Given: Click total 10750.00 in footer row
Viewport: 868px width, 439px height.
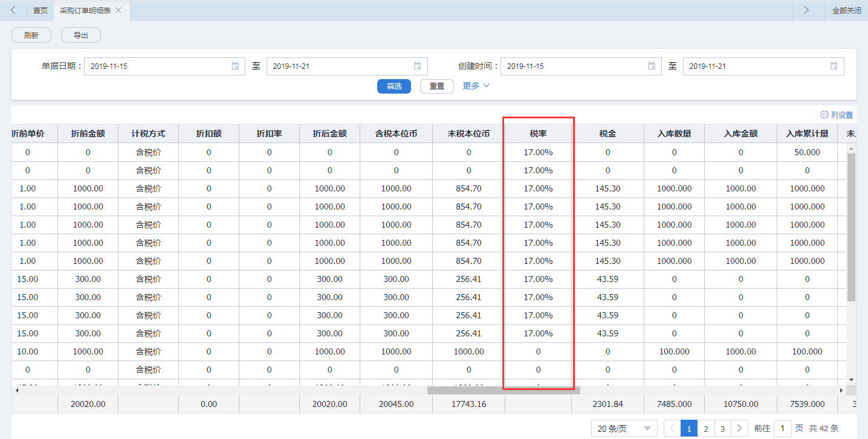Looking at the screenshot, I should (741, 404).
